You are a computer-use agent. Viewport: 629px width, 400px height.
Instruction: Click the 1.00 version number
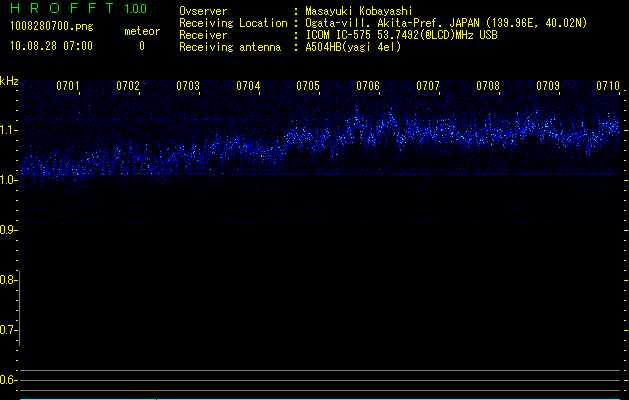(135, 8)
